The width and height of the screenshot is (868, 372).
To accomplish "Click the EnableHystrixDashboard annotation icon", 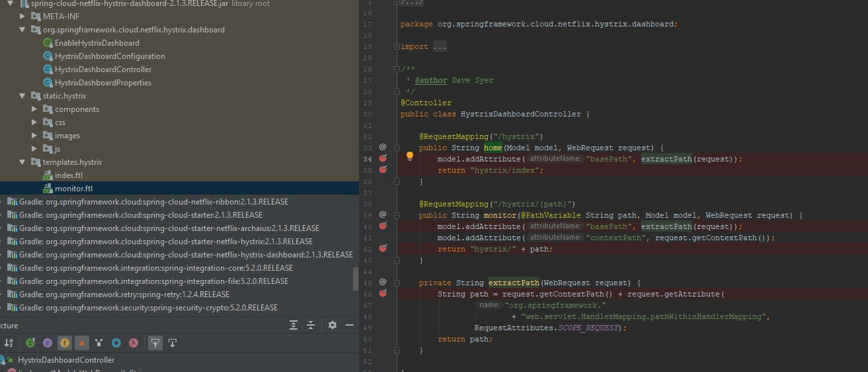I will (x=48, y=43).
